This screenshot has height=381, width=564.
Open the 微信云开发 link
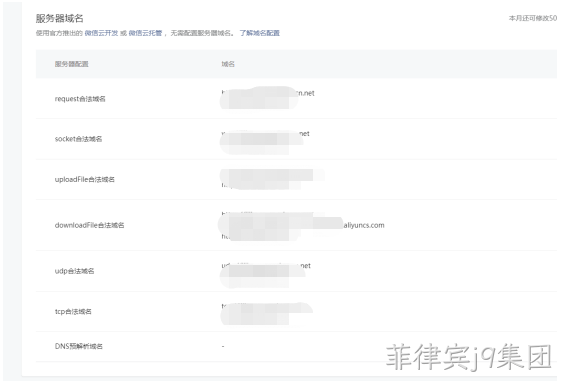[x=101, y=33]
